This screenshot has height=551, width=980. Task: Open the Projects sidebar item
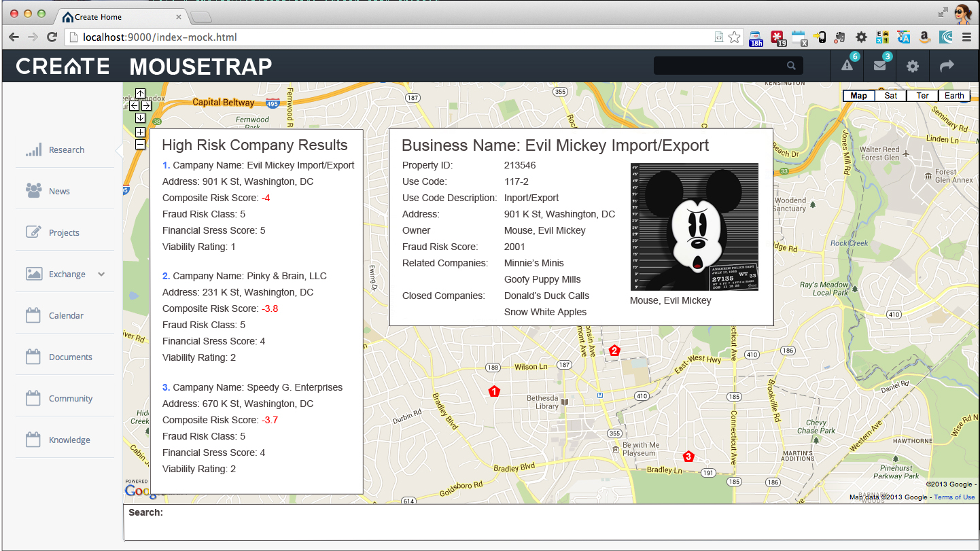[x=65, y=233]
